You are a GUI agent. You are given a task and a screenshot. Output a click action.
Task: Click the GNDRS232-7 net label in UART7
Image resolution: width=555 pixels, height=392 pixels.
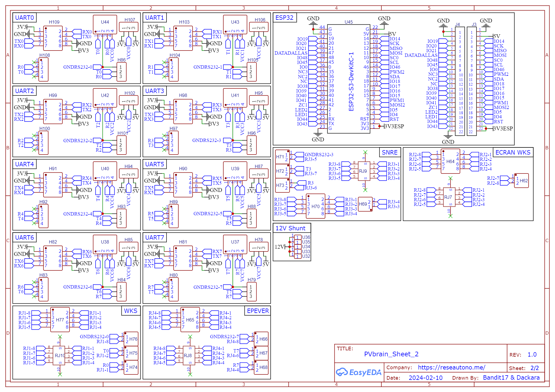tap(208, 287)
